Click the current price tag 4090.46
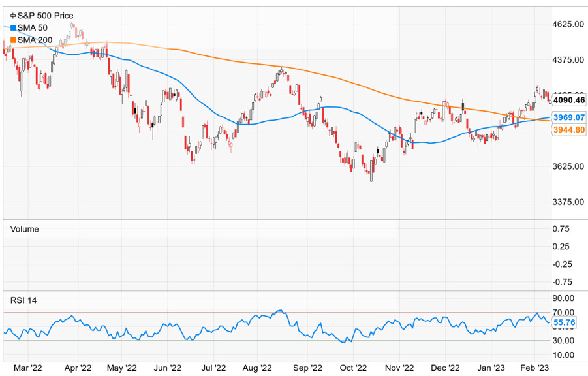This screenshot has width=588, height=376. tap(569, 100)
